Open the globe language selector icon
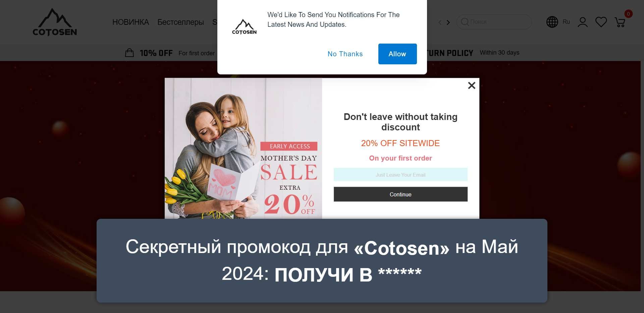 tap(552, 22)
